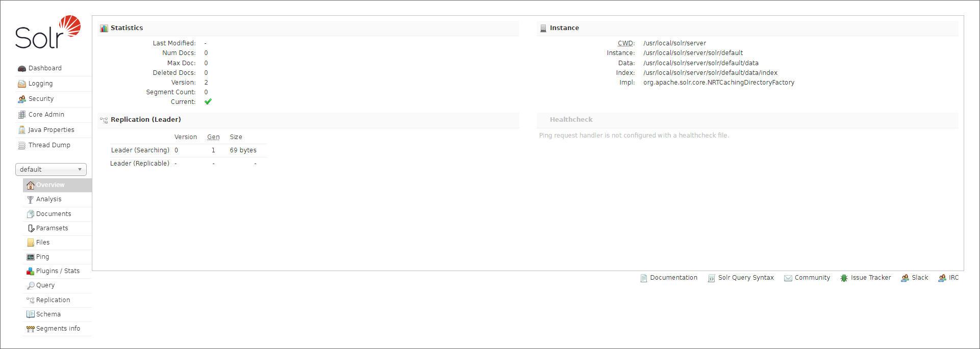Open the Solr Query Syntax link

pos(746,278)
